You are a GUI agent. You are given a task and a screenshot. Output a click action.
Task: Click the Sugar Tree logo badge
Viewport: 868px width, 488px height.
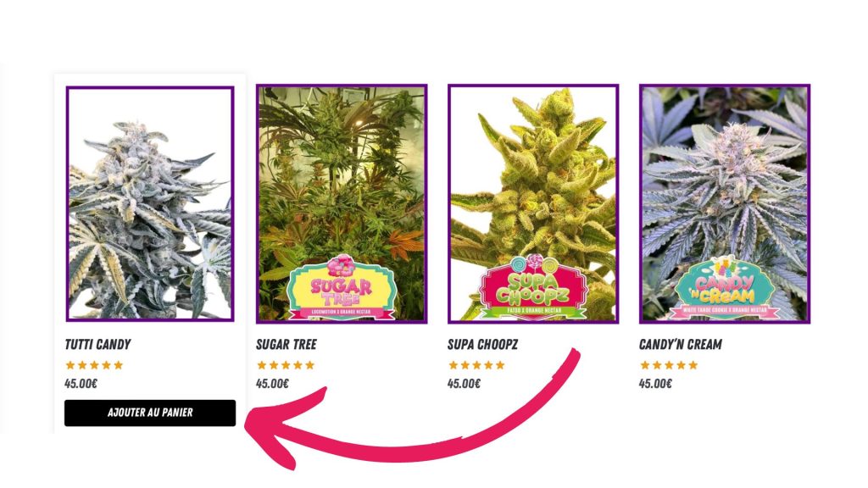342,287
